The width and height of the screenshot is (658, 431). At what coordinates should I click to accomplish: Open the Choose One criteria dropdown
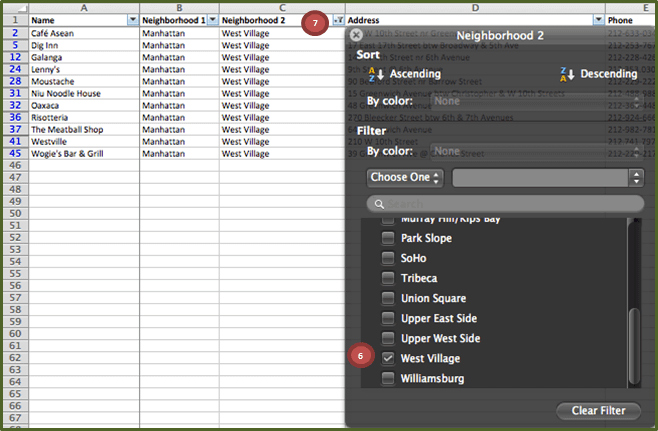405,178
